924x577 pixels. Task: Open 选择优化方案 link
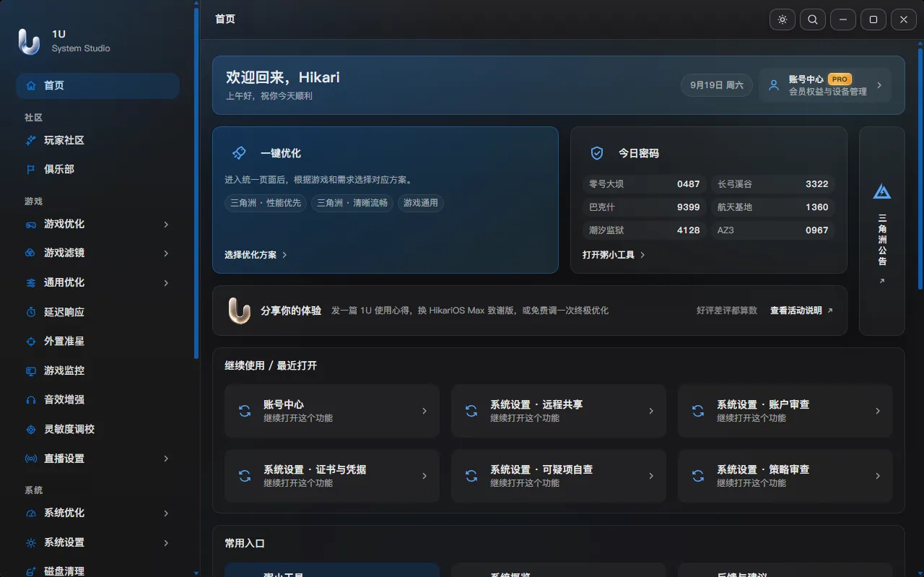[256, 255]
